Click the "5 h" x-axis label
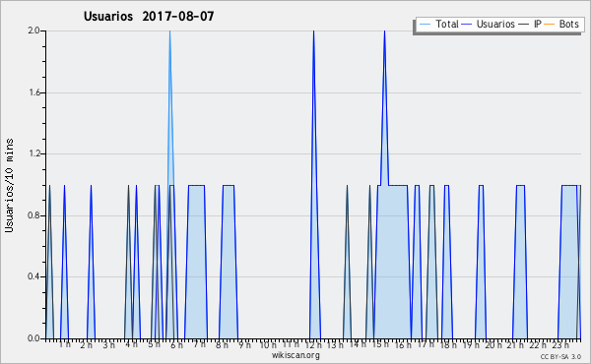 [x=154, y=344]
